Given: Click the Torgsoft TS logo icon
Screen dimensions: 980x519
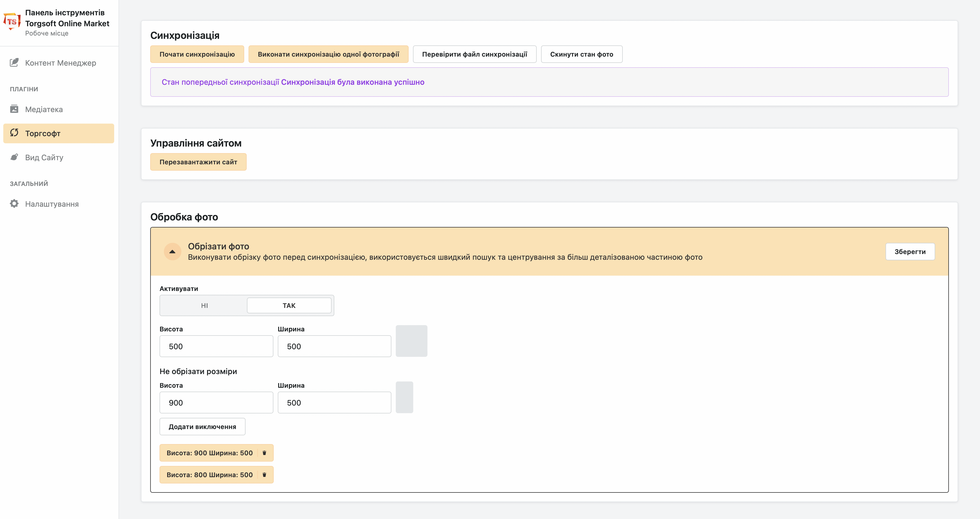Looking at the screenshot, I should (x=12, y=21).
